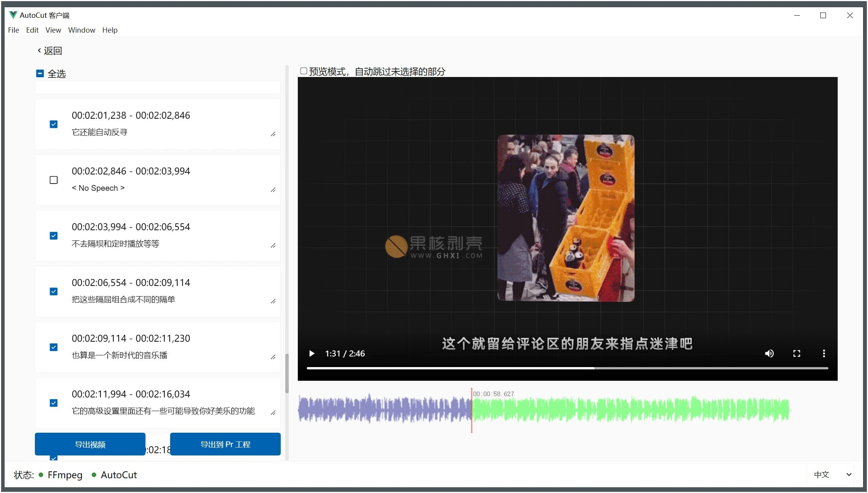Check the '< No Speech >' segment checkbox
This screenshot has width=868, height=493.
53,180
